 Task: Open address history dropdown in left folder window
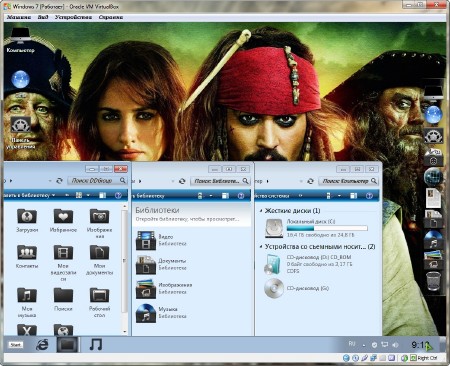(x=50, y=181)
